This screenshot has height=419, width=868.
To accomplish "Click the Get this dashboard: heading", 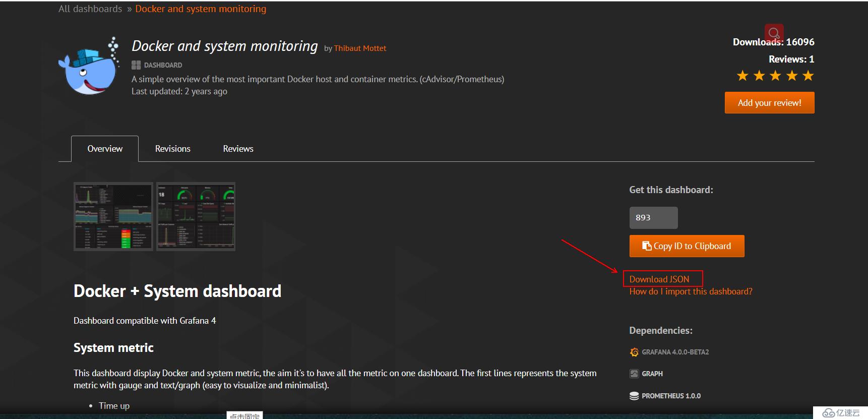I will click(671, 190).
